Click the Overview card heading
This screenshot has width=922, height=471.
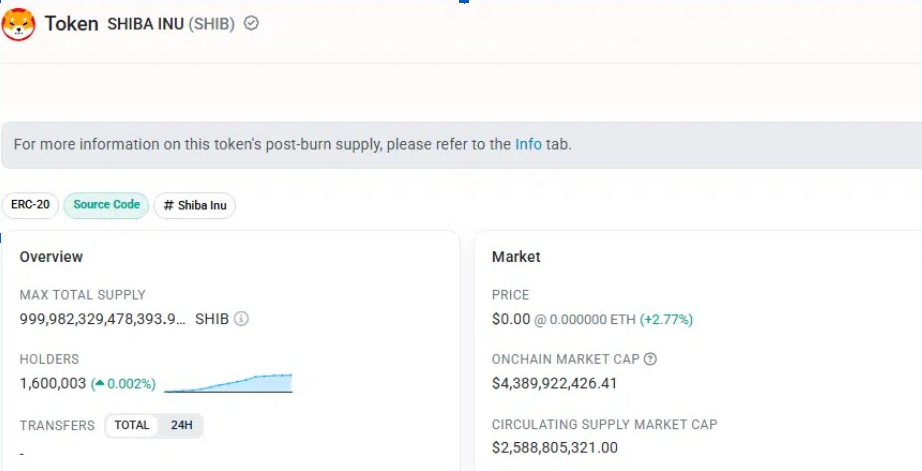click(x=51, y=256)
